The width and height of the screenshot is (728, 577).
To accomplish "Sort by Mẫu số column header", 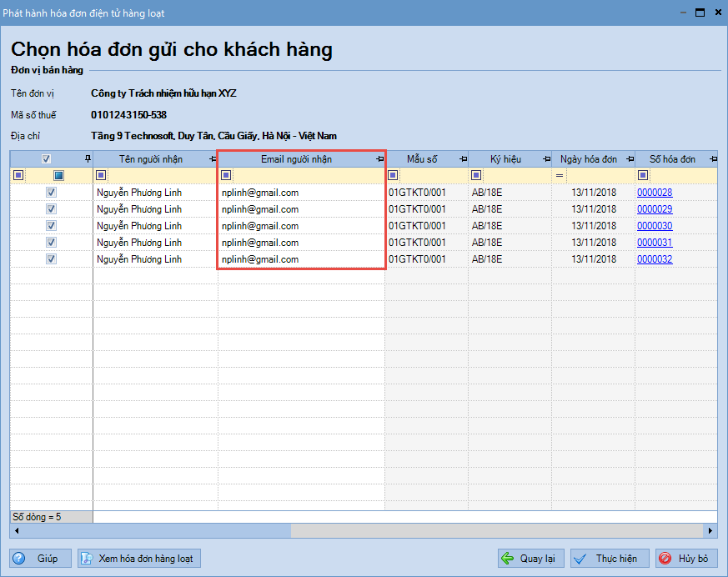I will point(422,159).
